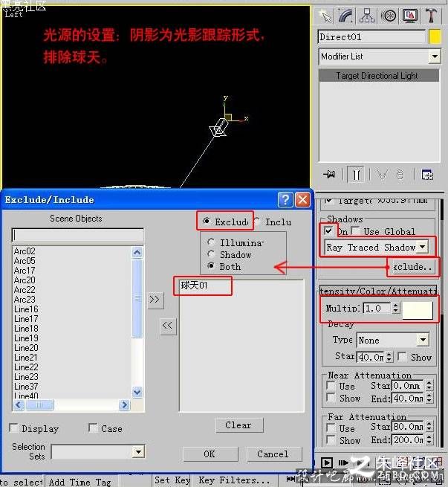Screen dimensions: 448x487
Task: Click the yellow object color swatch
Action: click(435, 37)
